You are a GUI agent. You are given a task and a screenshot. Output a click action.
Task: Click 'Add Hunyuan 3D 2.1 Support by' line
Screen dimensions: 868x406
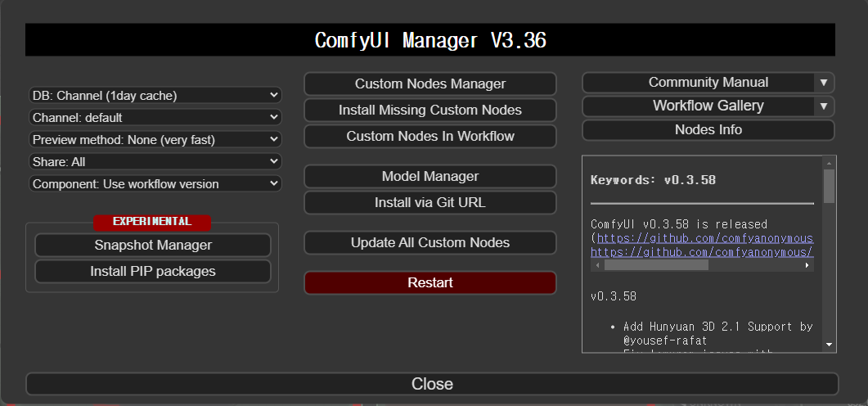point(718,327)
